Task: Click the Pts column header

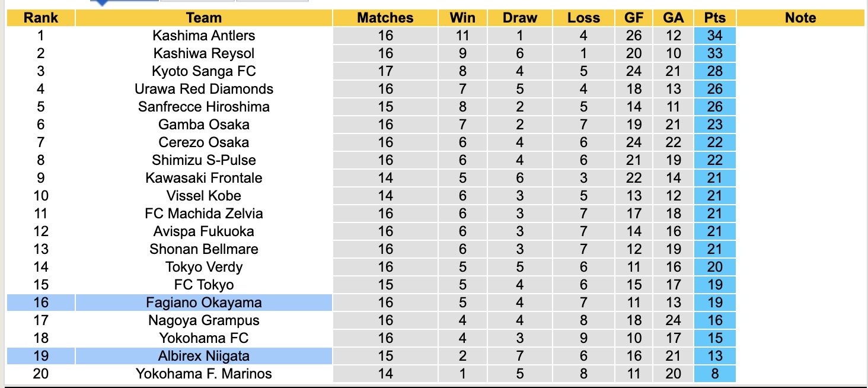Action: pyautogui.click(x=715, y=18)
